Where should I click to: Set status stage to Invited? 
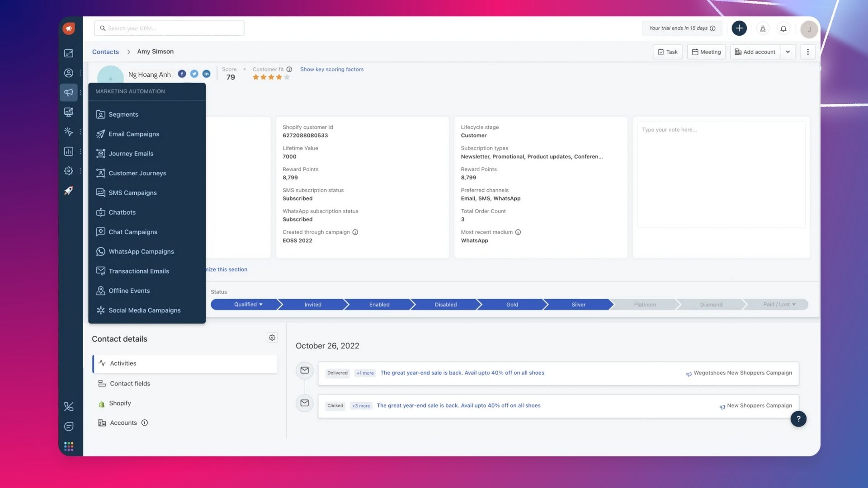pos(313,305)
